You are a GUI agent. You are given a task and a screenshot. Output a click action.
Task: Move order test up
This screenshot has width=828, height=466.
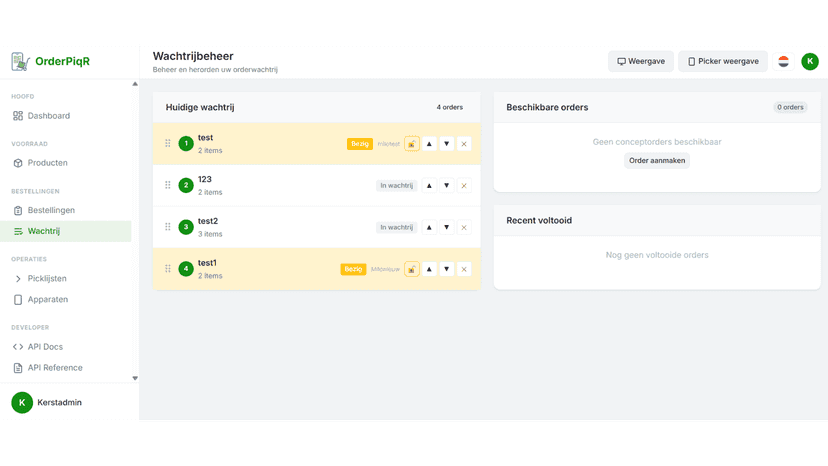pos(429,144)
